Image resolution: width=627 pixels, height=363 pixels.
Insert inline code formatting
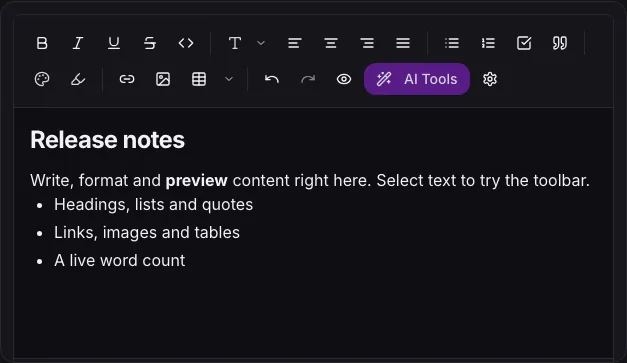186,43
